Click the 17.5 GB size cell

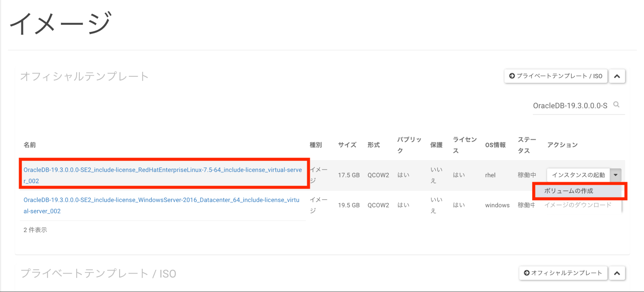349,175
